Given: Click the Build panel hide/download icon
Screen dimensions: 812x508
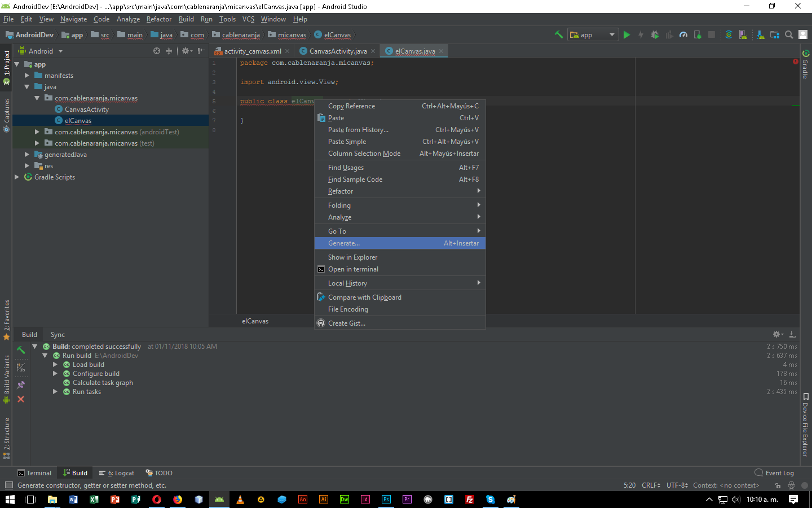Looking at the screenshot, I should (792, 334).
